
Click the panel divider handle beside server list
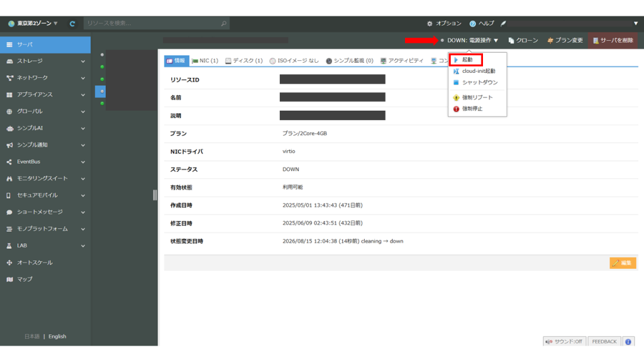click(x=155, y=195)
